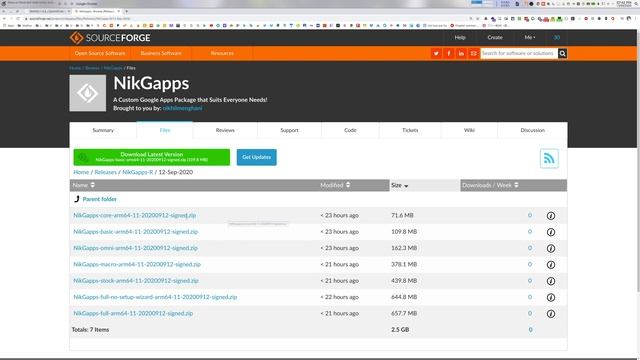This screenshot has height=360, width=640.
Task: Switch to the Support tab
Action: pyautogui.click(x=289, y=130)
